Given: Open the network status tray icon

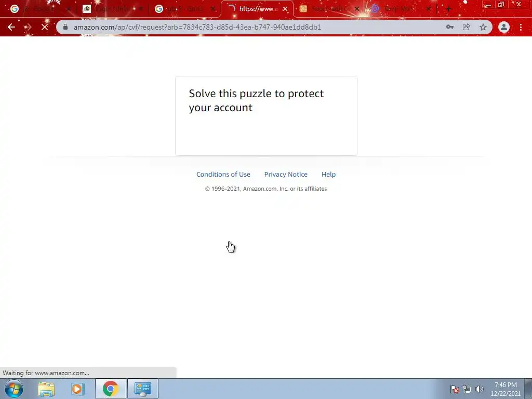Looking at the screenshot, I should [x=467, y=389].
